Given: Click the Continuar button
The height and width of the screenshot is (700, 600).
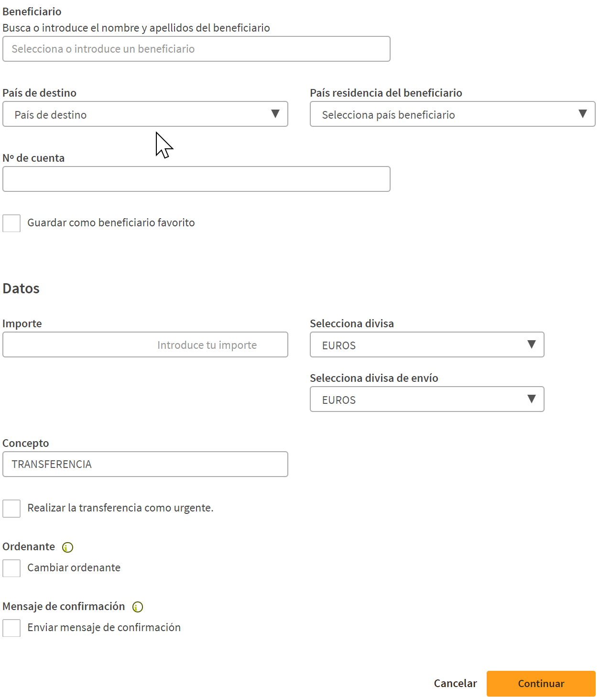Looking at the screenshot, I should [541, 684].
